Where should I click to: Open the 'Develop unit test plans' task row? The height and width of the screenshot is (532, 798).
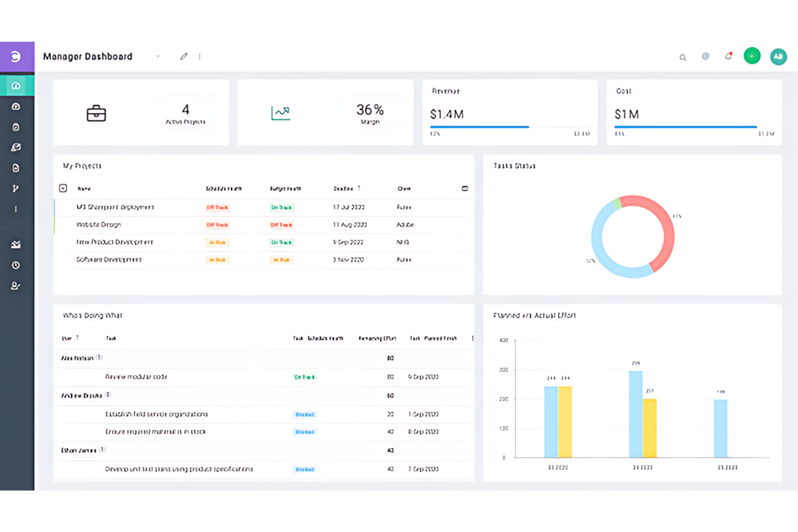pyautogui.click(x=263, y=469)
